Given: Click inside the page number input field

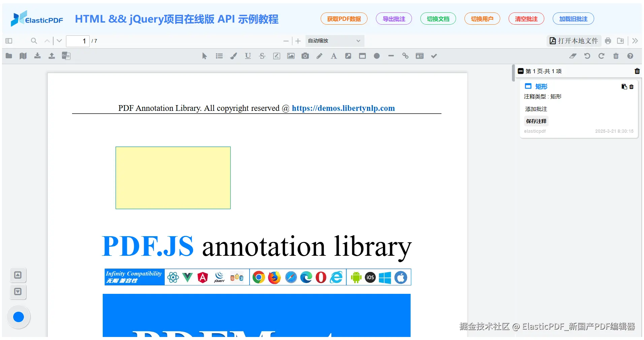Looking at the screenshot, I should [78, 41].
